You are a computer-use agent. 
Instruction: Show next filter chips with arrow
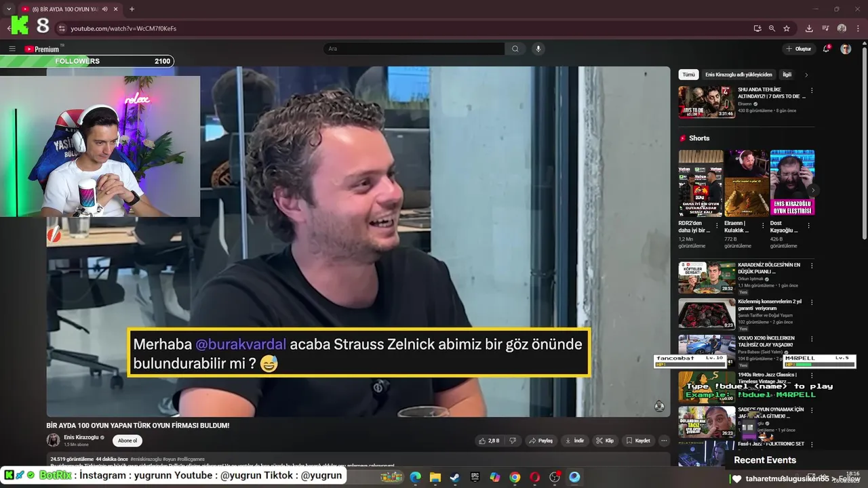click(806, 75)
